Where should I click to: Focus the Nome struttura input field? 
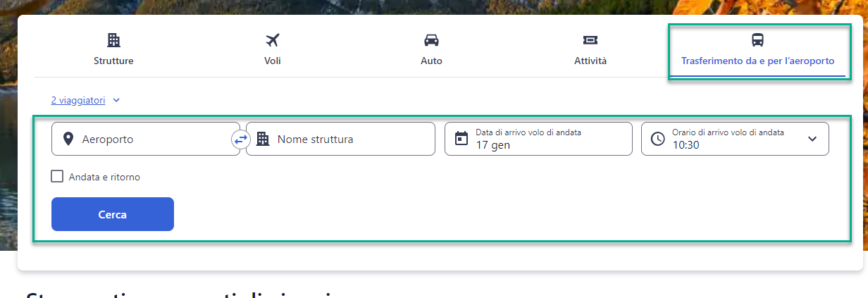pos(340,139)
